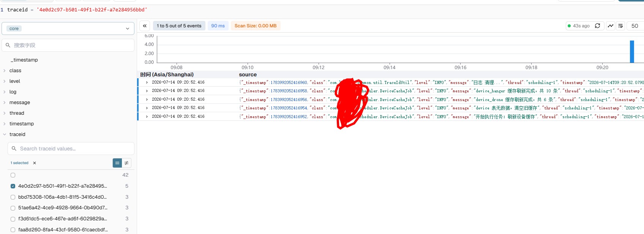Expand the log row containing 开始执行任务
Screen dimensions: 644x234
147,116
